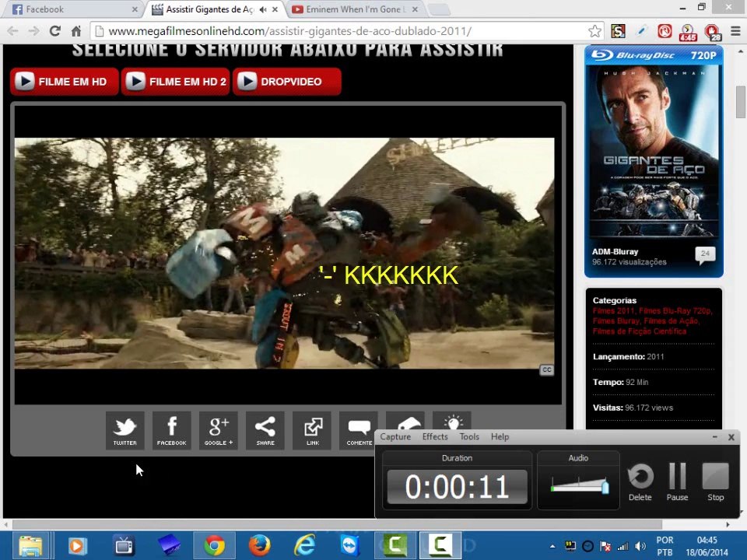
Task: Open the system volume control
Action: (x=640, y=546)
